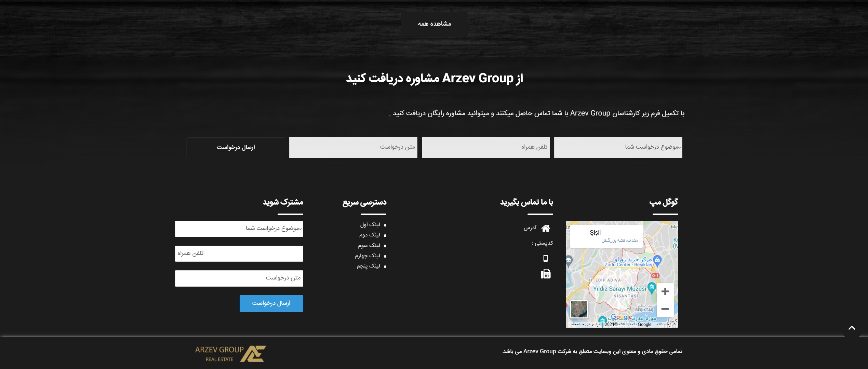Click the map keyboard shortcuts link
This screenshot has width=868, height=369.
click(x=585, y=325)
